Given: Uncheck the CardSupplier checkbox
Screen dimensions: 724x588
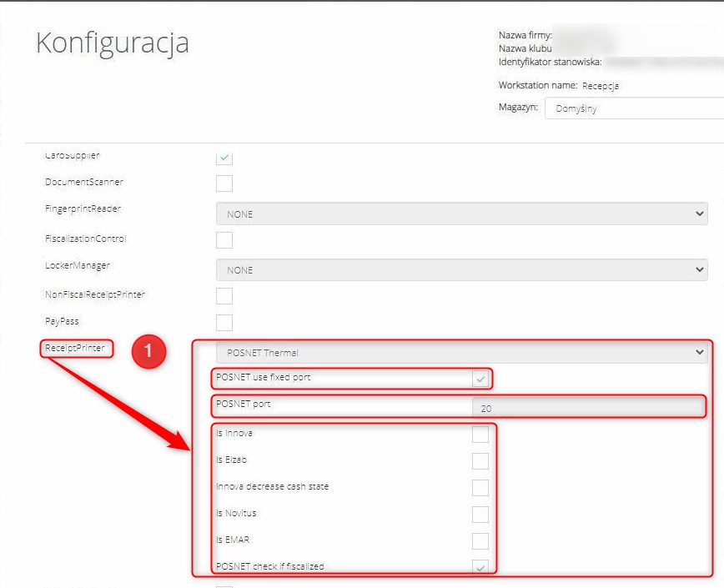Looking at the screenshot, I should [x=224, y=157].
